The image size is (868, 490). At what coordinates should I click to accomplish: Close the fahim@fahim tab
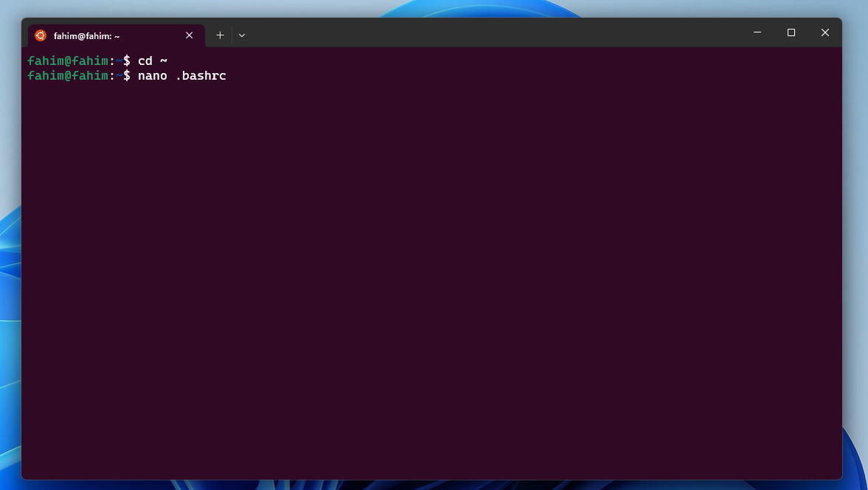point(190,35)
